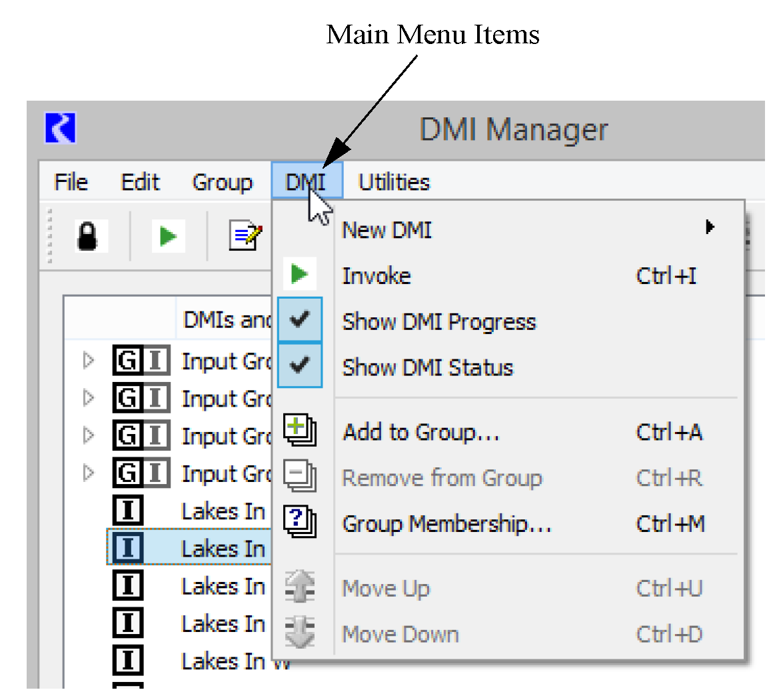Click the green Invoke arrow icon in menu
Viewport: 771px width, 700px height.
click(x=299, y=274)
